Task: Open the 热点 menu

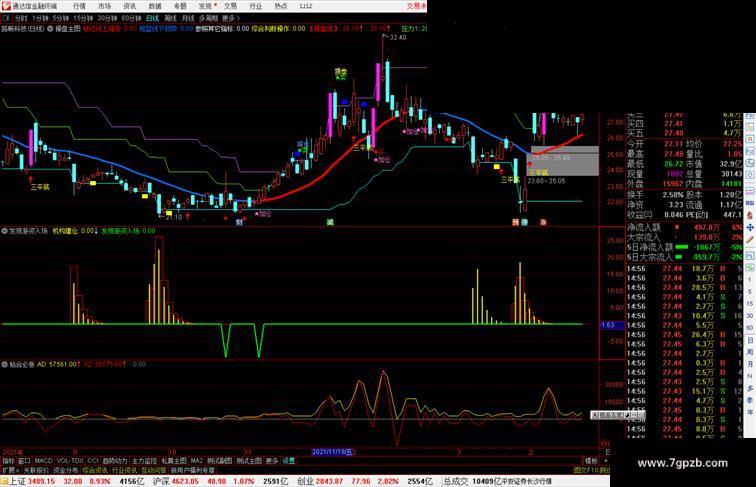Action: [x=281, y=6]
